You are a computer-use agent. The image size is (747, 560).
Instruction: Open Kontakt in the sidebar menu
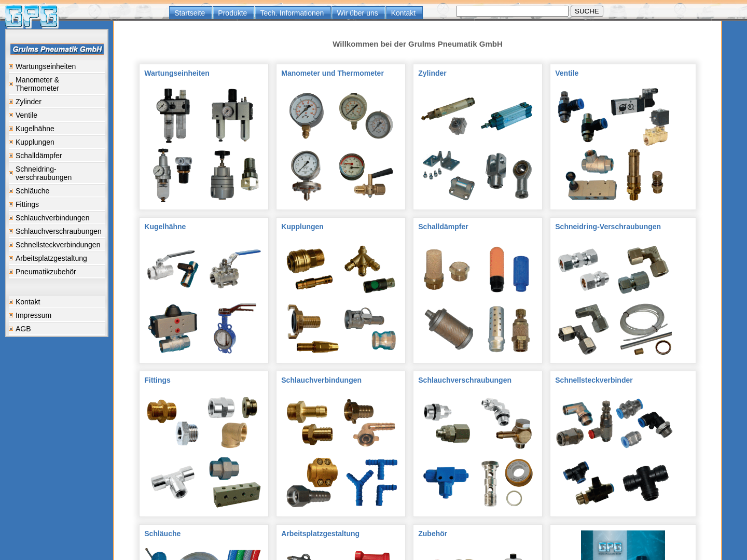(x=57, y=302)
